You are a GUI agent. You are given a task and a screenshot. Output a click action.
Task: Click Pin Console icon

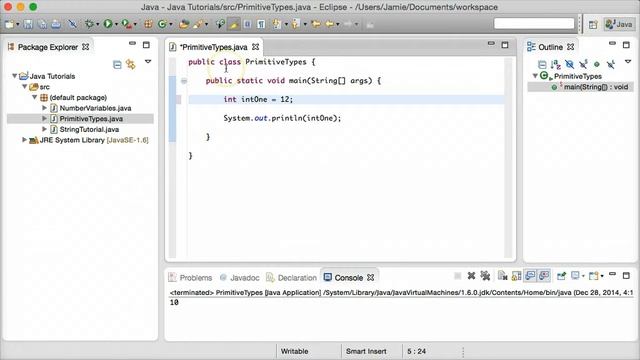click(x=561, y=276)
